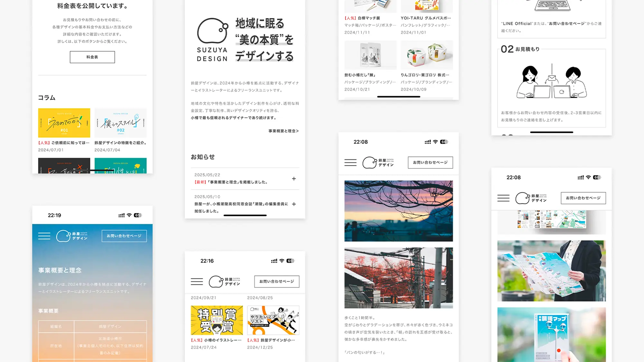Screen dimensions: 644x362
Task: Open the hamburger menu on the map brochure screen
Action: [503, 198]
